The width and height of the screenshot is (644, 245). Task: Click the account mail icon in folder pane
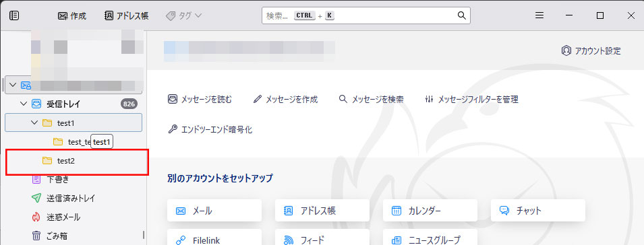26,85
